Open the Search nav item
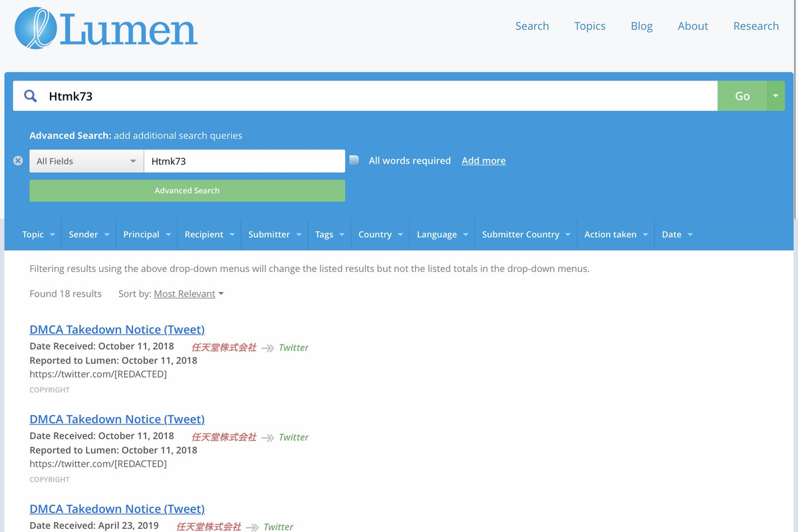Image resolution: width=798 pixels, height=532 pixels. tap(532, 26)
